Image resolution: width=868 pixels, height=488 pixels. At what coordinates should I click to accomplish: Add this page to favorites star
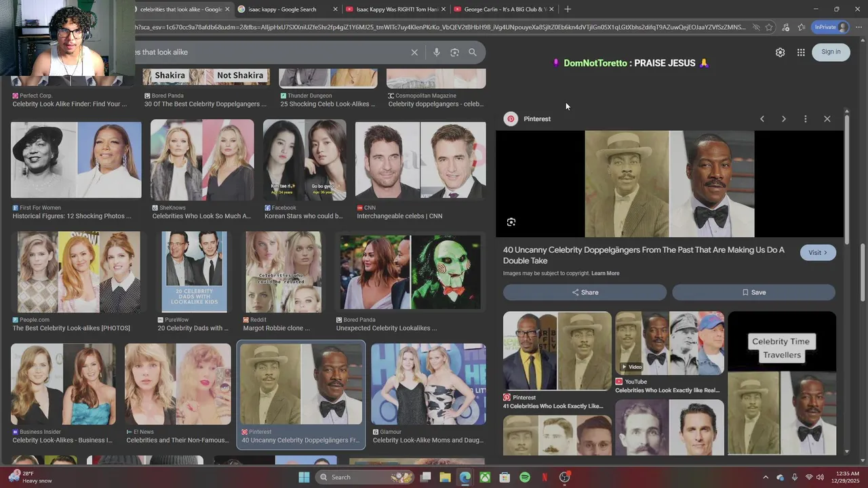coord(769,27)
